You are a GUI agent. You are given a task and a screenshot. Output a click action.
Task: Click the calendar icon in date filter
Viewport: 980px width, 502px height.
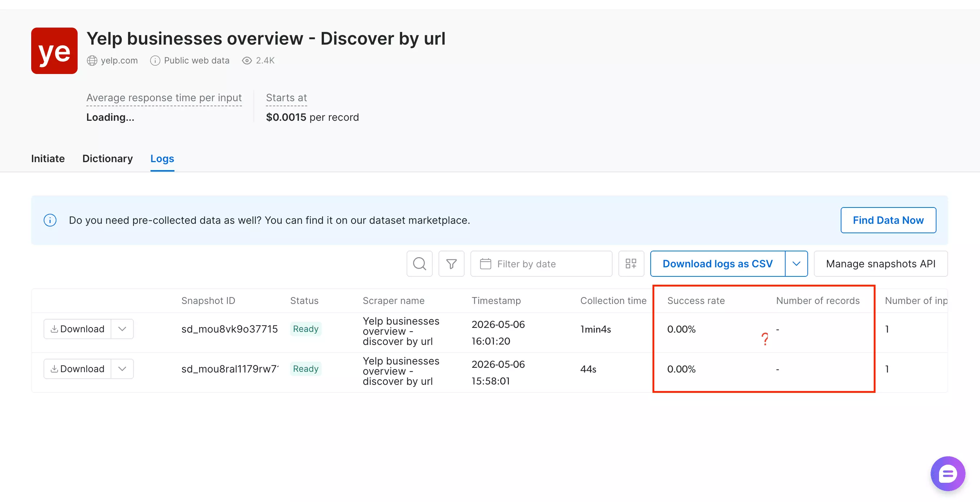tap(485, 264)
